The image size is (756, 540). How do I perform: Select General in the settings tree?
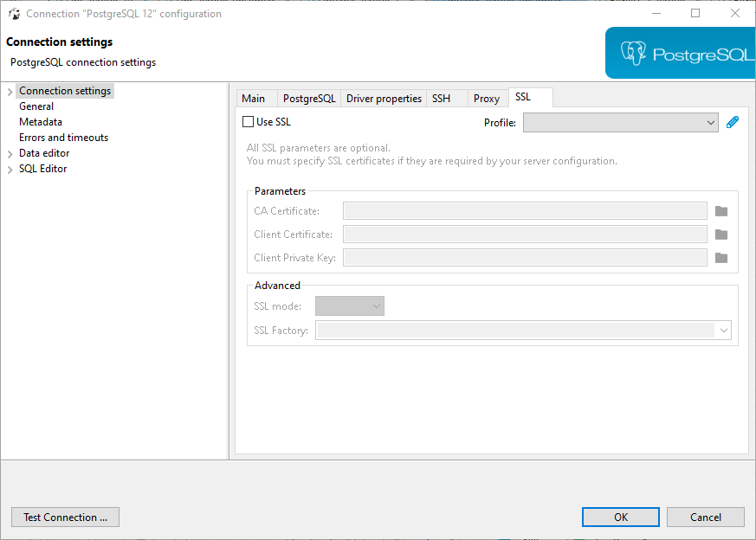pos(36,106)
